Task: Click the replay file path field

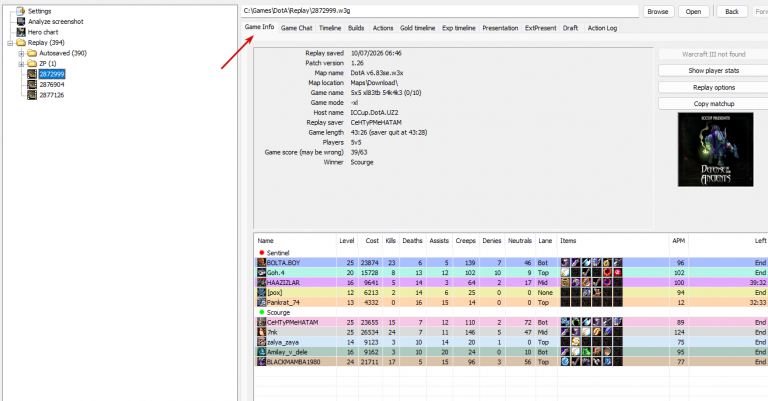Action: click(440, 11)
